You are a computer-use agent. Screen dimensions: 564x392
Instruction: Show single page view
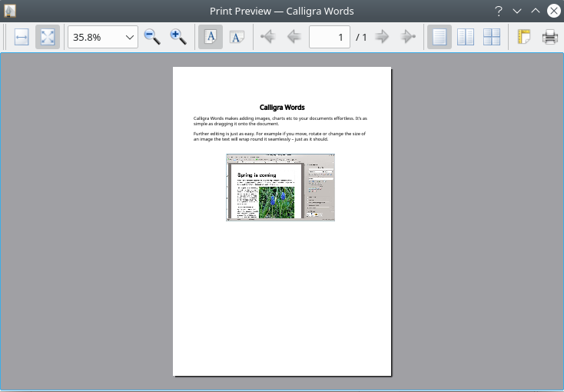[x=440, y=37]
